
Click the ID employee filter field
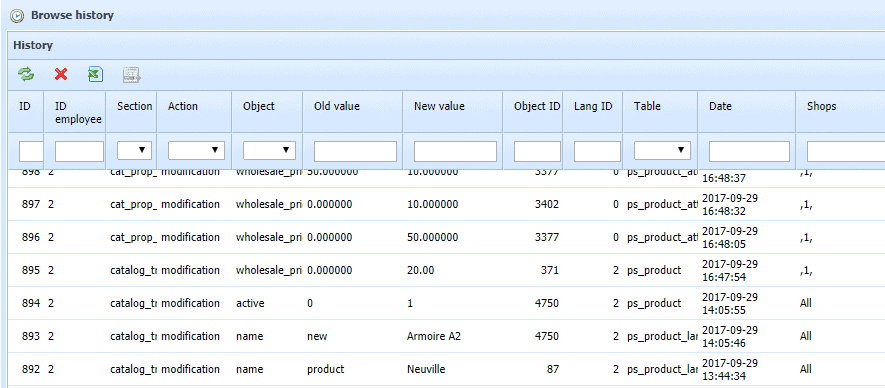80,151
